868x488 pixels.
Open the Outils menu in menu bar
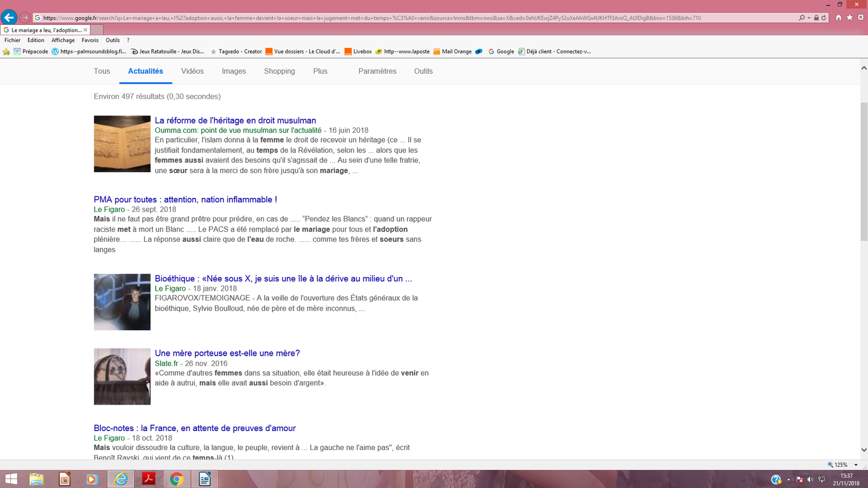(113, 40)
